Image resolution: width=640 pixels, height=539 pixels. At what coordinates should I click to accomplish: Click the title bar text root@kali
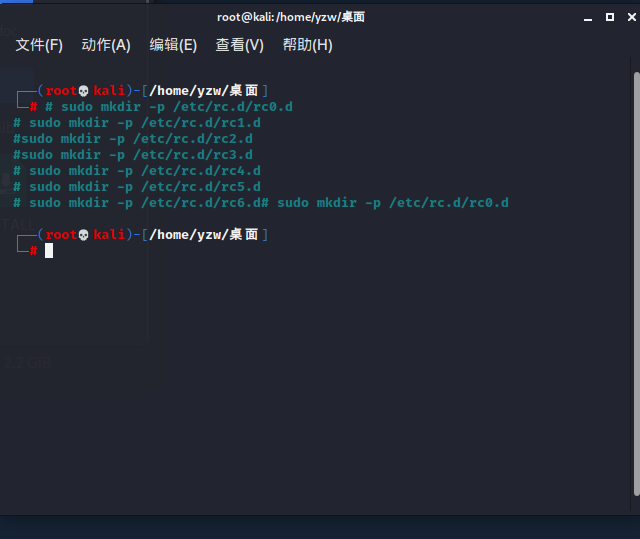coord(290,17)
